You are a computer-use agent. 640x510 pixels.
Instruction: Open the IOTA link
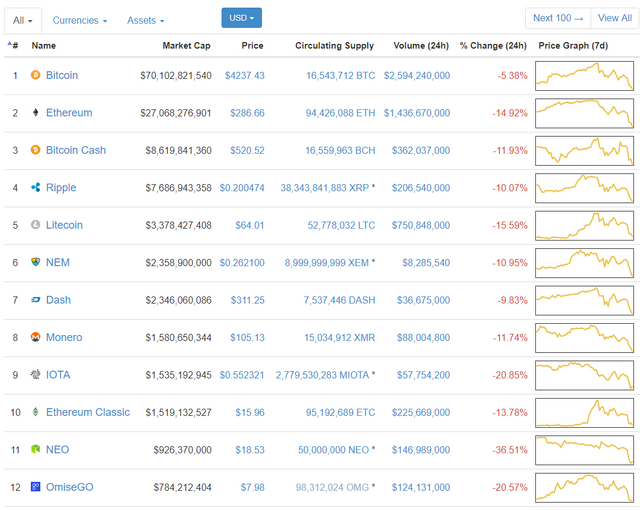pos(58,375)
